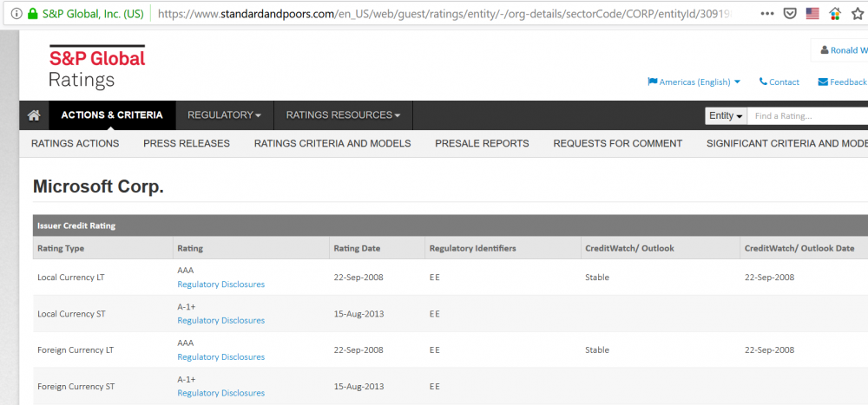Screen dimensions: 868x405
Task: Click the S&P Global Ratings logo
Action: click(96, 68)
